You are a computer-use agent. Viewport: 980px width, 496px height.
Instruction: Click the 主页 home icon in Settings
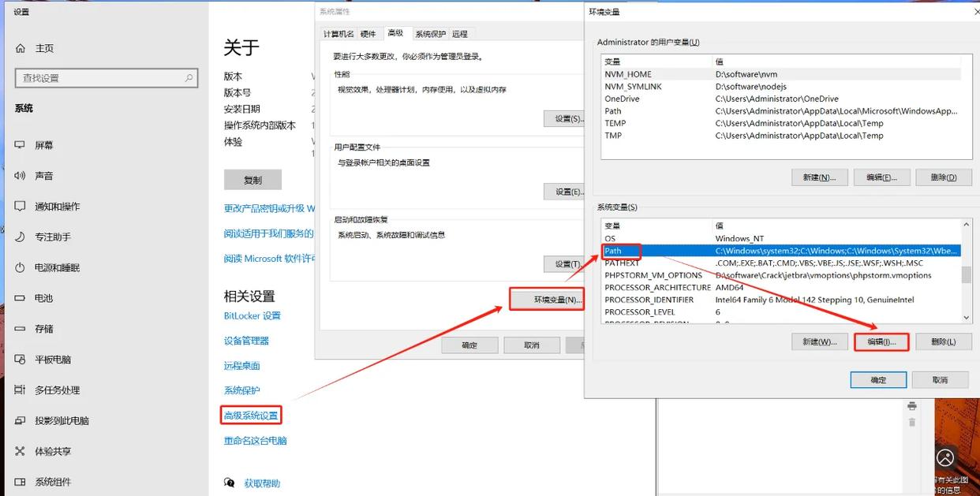(21, 48)
